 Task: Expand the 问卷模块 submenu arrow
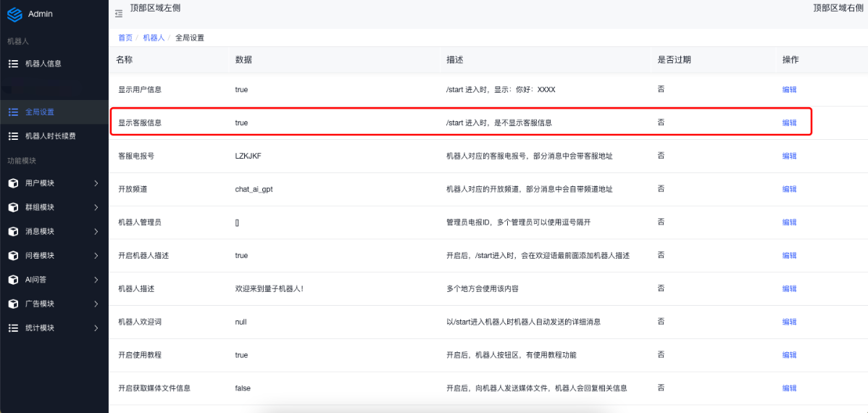[96, 256]
